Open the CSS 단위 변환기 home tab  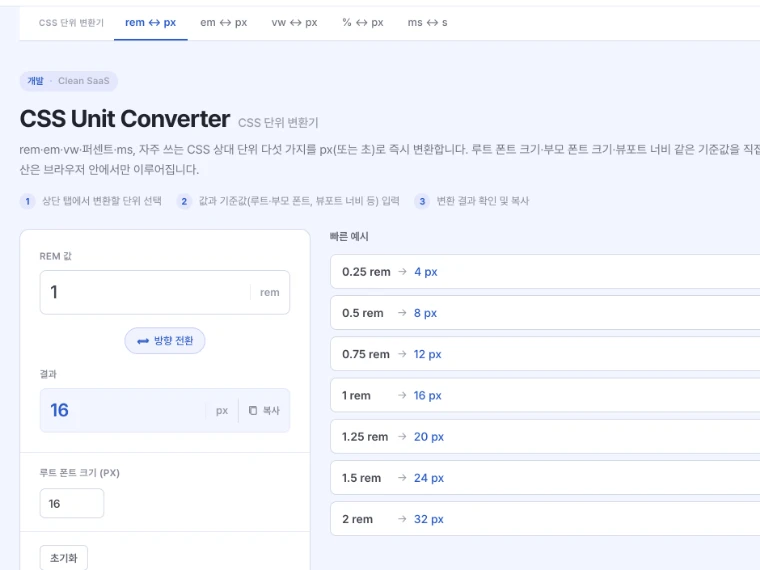[x=71, y=23]
